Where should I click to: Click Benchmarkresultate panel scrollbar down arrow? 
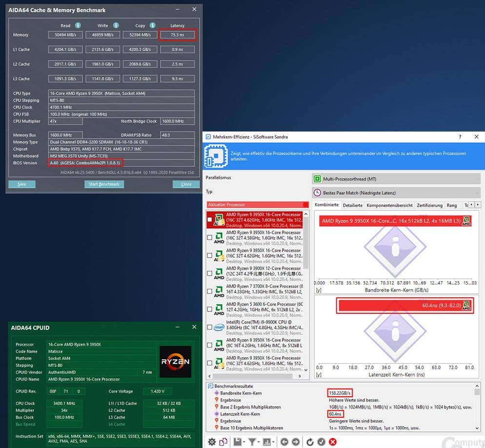coord(477,428)
